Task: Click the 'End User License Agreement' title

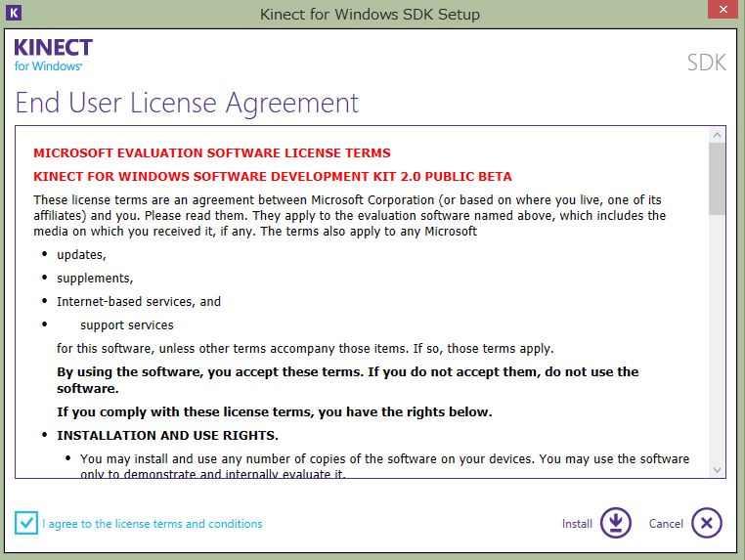Action: point(187,103)
